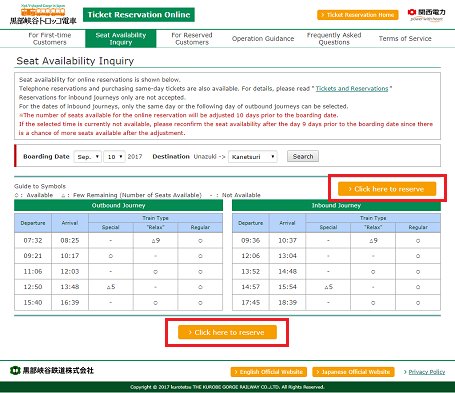Image resolution: width=455 pixels, height=393 pixels.
Task: Select the Seat Availability Inquiry tab
Action: coord(121,39)
